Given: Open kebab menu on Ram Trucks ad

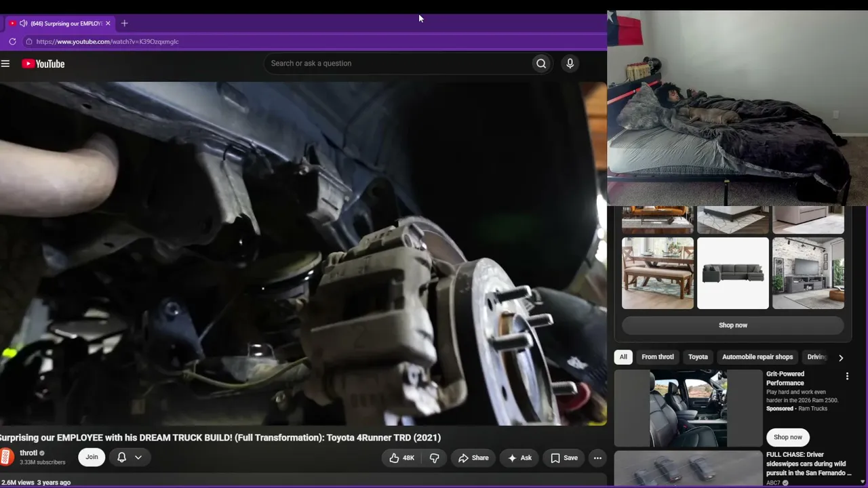Looking at the screenshot, I should click(x=847, y=376).
